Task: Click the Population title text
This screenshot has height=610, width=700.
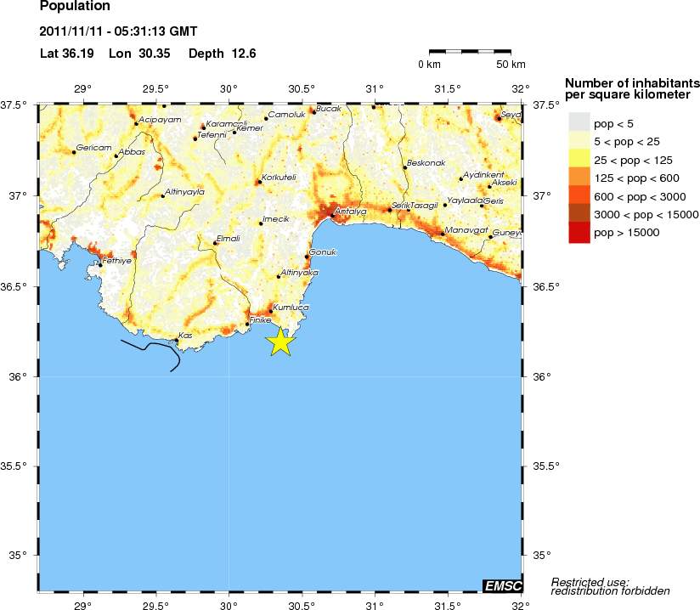Action: click(75, 7)
